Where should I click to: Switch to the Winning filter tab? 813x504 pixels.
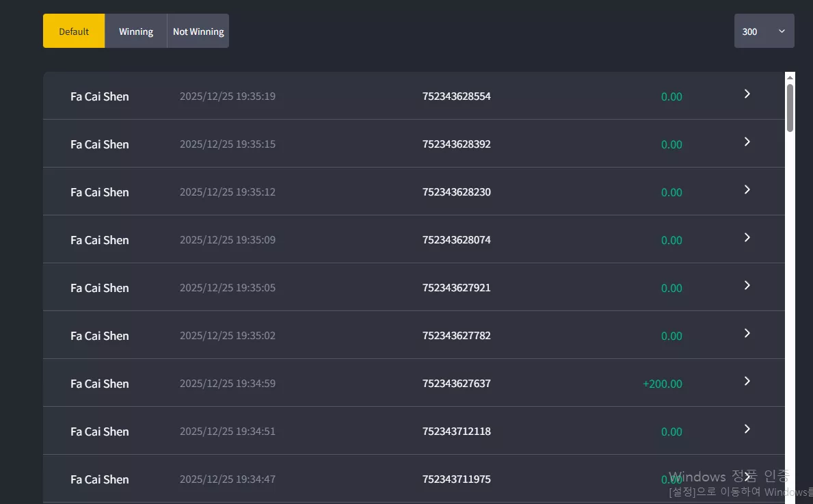coord(136,31)
